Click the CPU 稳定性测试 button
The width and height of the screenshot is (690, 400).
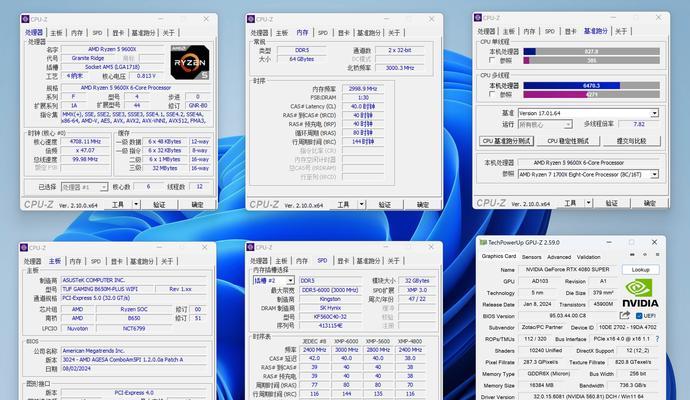tap(568, 141)
